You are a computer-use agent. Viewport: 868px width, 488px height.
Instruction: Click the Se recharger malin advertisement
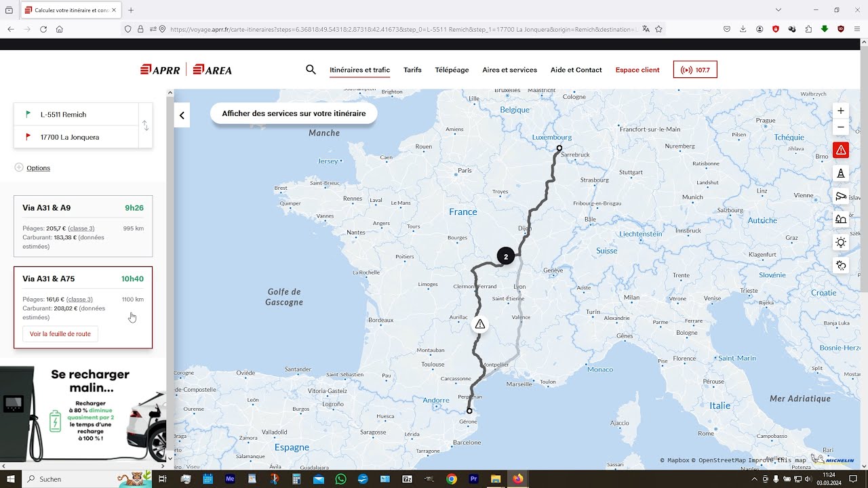pos(83,413)
